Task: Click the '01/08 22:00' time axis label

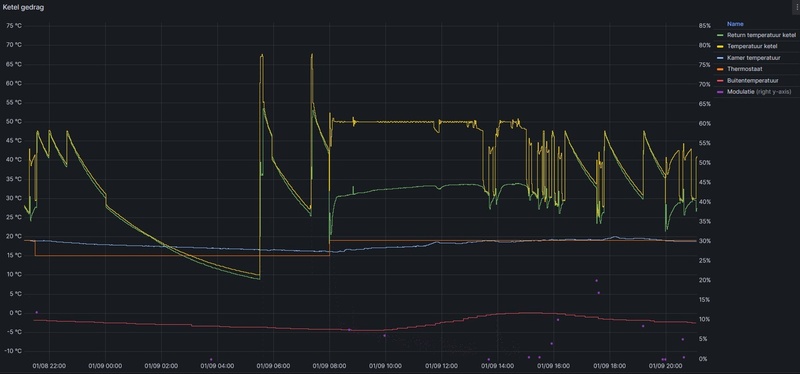Action: pyautogui.click(x=49, y=366)
